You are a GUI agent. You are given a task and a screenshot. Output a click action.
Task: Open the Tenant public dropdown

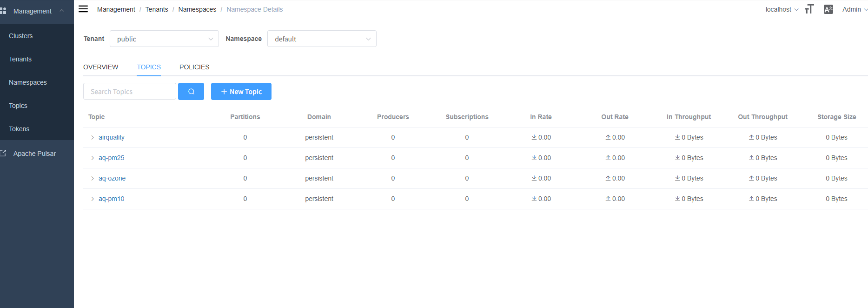(164, 39)
